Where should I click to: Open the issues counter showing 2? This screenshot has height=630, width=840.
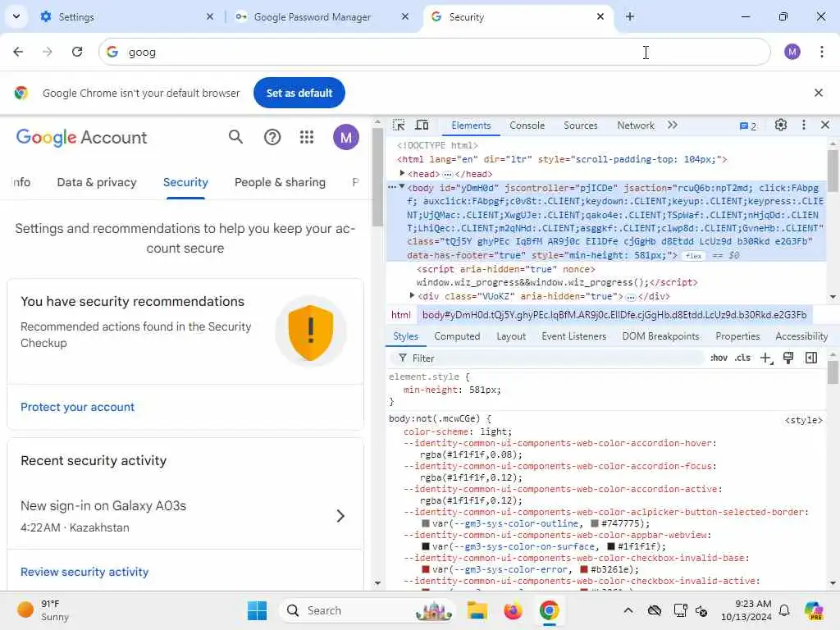[748, 126]
